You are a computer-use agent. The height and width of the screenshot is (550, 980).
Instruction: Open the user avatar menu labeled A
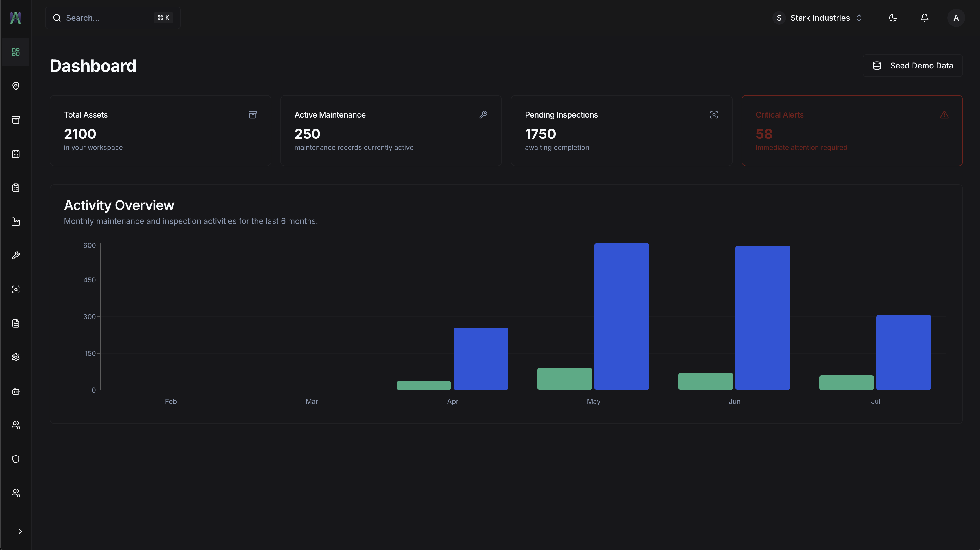(x=956, y=18)
